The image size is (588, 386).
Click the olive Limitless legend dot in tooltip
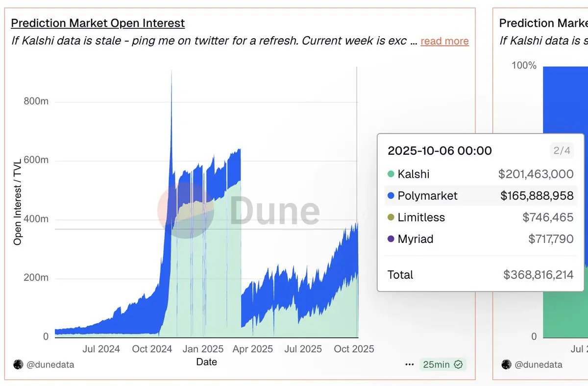coord(391,217)
